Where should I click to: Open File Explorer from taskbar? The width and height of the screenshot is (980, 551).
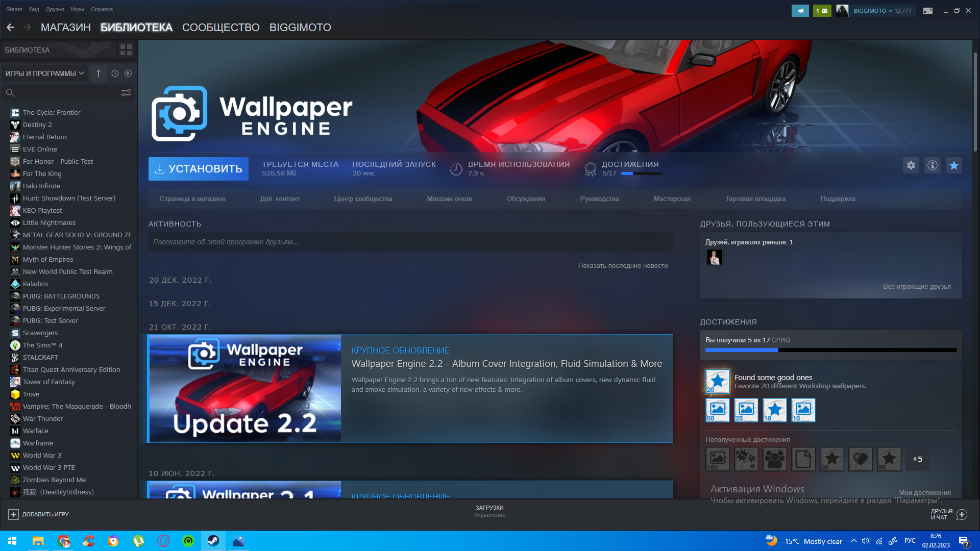(38, 541)
